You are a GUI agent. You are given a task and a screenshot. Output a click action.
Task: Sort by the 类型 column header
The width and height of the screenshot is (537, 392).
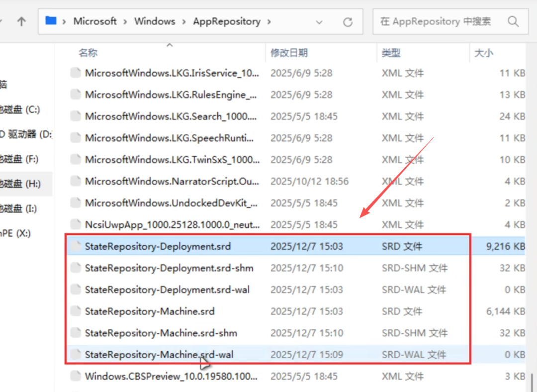click(391, 53)
